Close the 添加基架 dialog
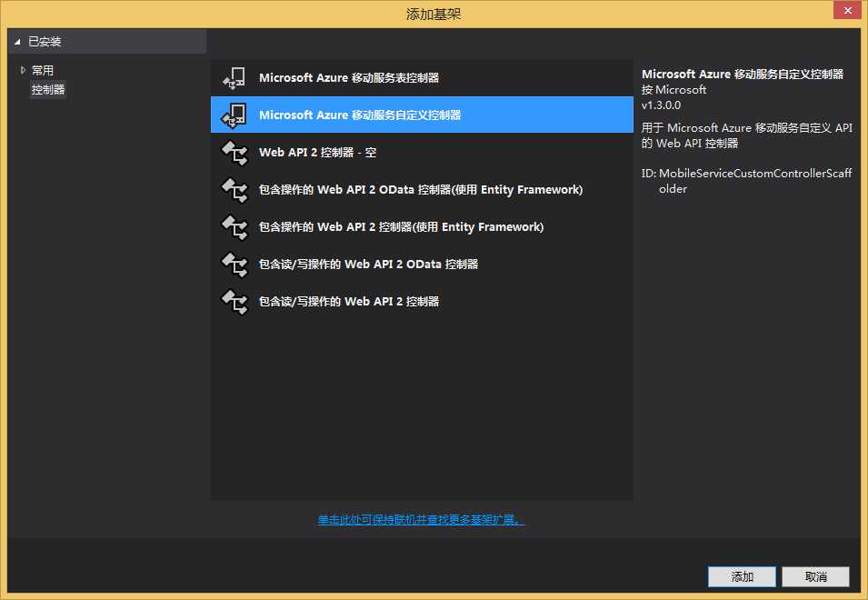Image resolution: width=868 pixels, height=600 pixels. [x=847, y=10]
